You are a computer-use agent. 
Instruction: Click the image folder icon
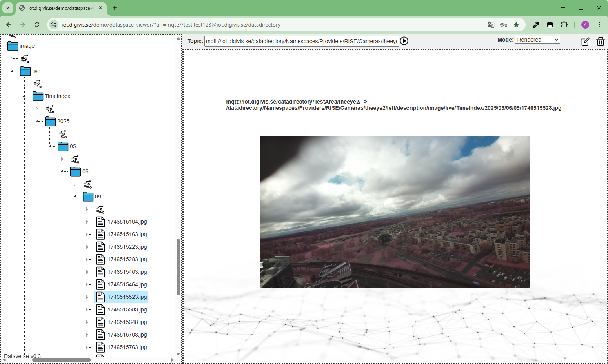click(13, 46)
